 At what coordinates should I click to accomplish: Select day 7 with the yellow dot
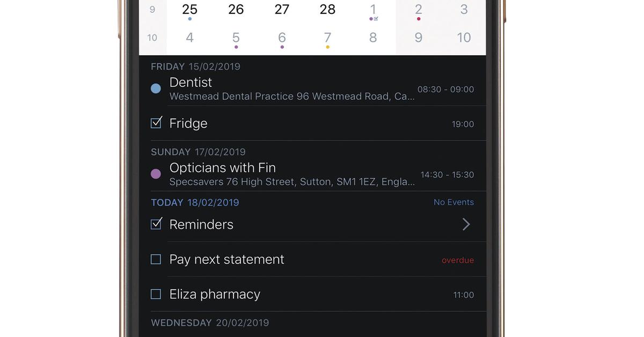pyautogui.click(x=327, y=38)
